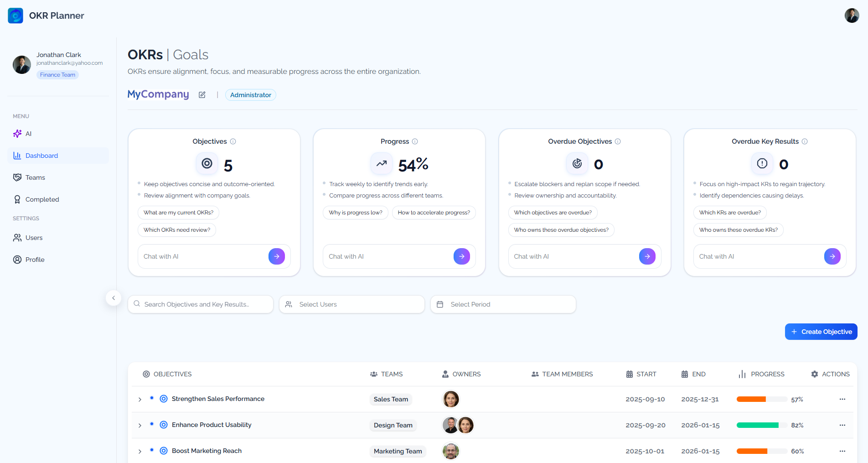Click the OKR Planner logo icon

pos(15,16)
